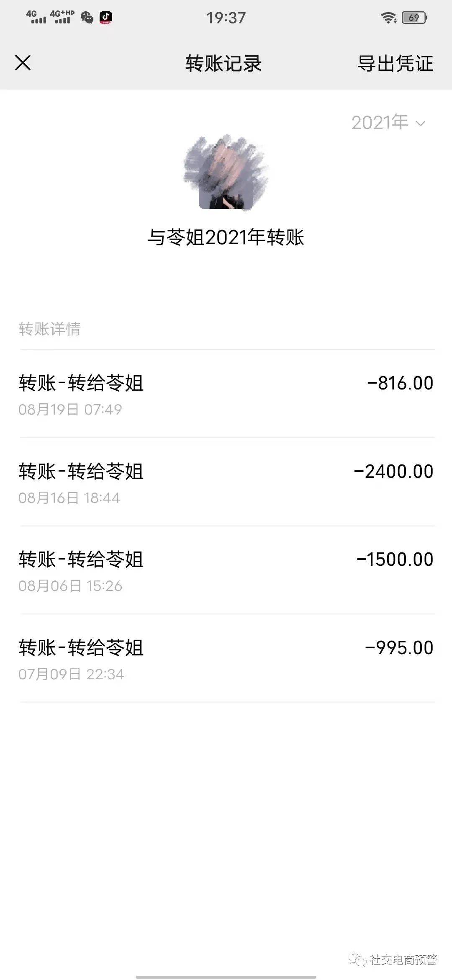Screen dimensions: 452x980
Task: Tap the 与苓姐2021年转账 heading
Action: 226,237
